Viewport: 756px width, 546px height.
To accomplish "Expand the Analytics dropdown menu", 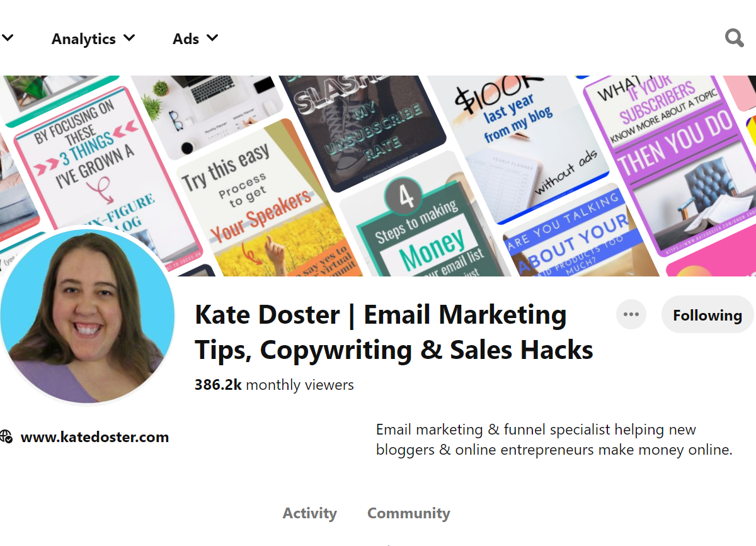I will [x=93, y=38].
